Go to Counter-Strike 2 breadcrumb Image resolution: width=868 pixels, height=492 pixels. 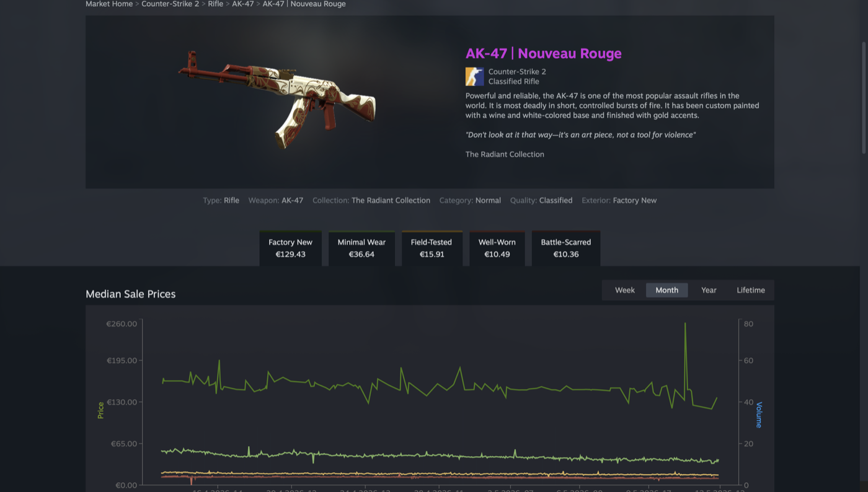click(170, 4)
